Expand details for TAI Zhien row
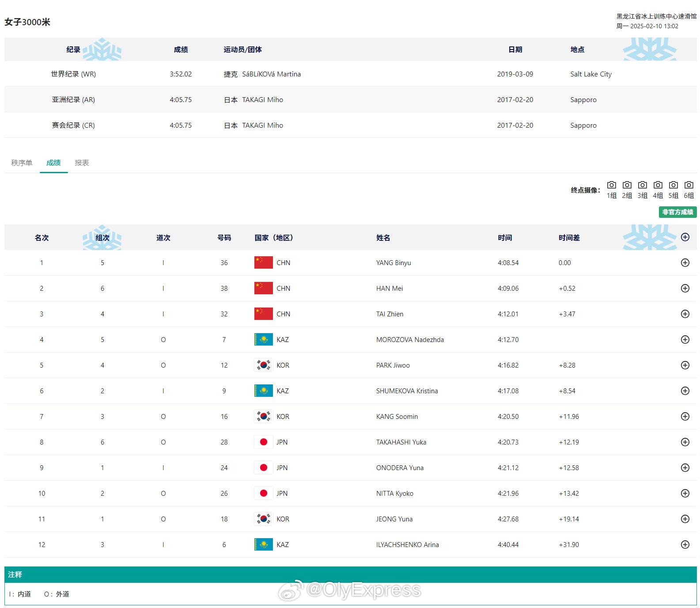 [x=685, y=314]
